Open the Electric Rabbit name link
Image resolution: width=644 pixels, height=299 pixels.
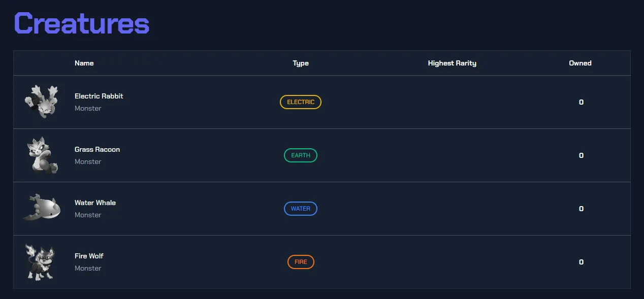99,96
